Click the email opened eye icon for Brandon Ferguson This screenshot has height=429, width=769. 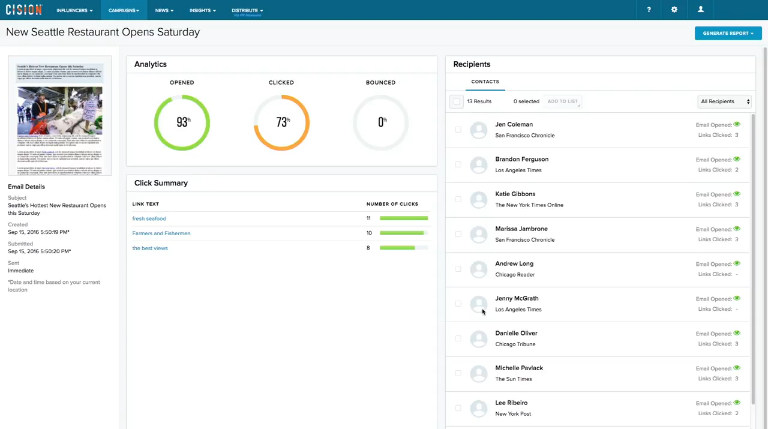click(737, 159)
